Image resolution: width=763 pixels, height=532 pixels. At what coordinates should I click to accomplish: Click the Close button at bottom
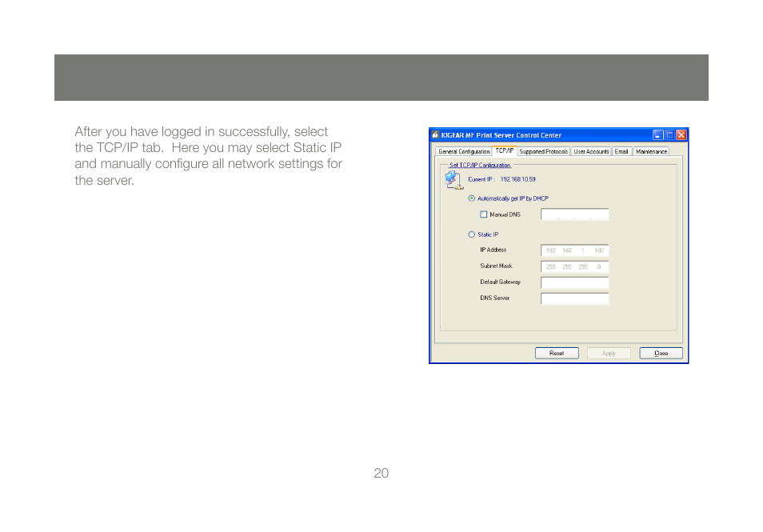pos(661,354)
